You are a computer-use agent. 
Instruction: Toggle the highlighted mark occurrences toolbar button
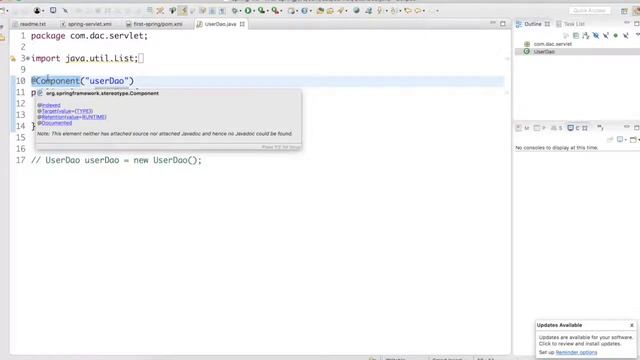coord(183,11)
